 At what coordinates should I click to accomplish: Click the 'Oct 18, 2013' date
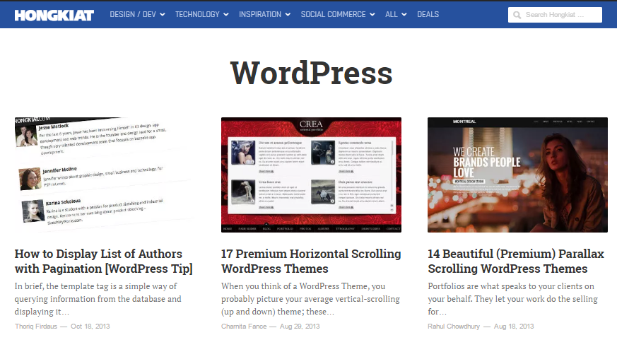90,327
